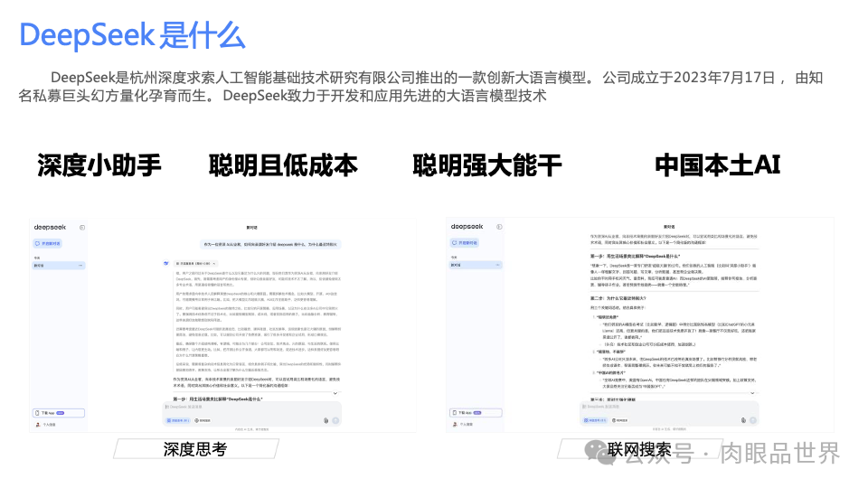Click heading '中国本土AI'
868x488 pixels.
coord(717,165)
